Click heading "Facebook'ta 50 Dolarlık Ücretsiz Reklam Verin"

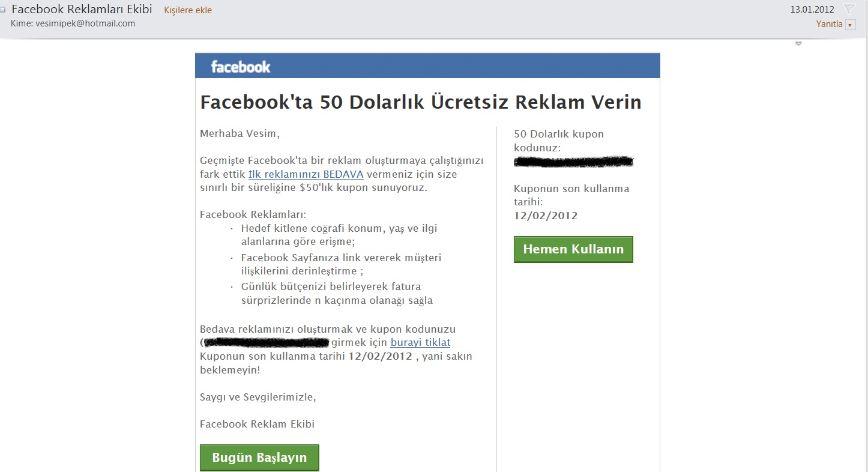click(421, 102)
